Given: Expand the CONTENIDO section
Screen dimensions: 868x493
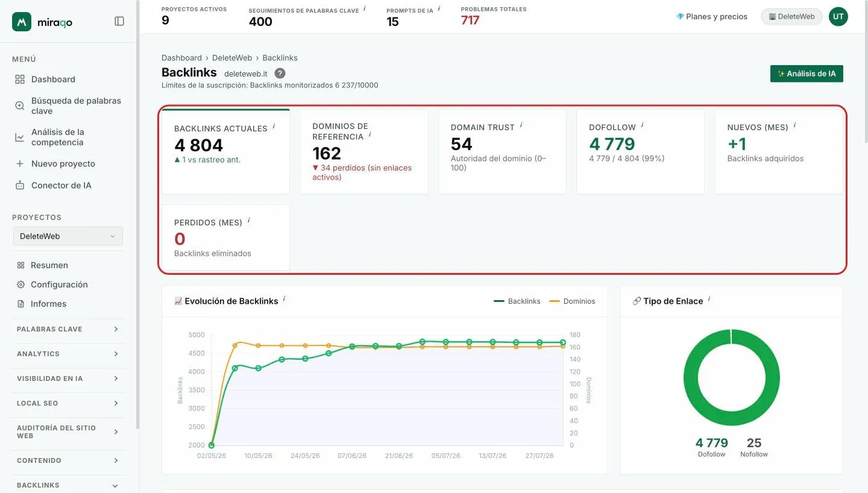Looking at the screenshot, I should (68, 460).
